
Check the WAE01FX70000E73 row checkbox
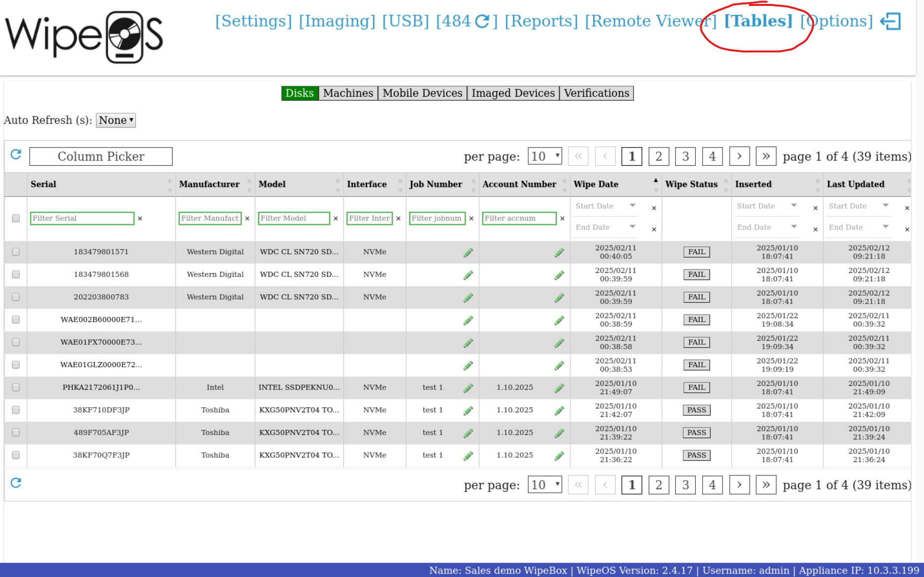16,342
